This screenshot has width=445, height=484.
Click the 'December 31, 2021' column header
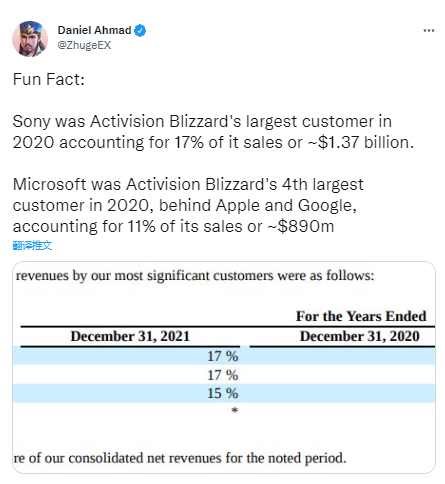[130, 336]
